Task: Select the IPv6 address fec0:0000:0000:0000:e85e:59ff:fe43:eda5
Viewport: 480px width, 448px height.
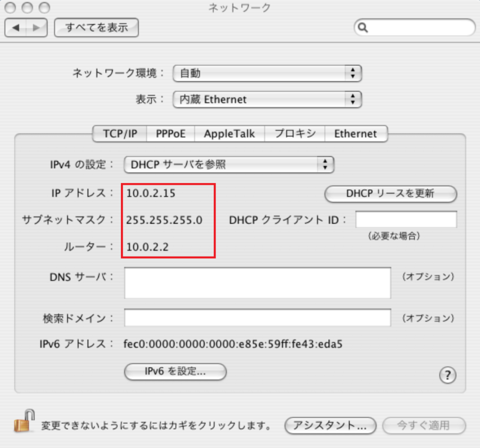Action: point(233,344)
